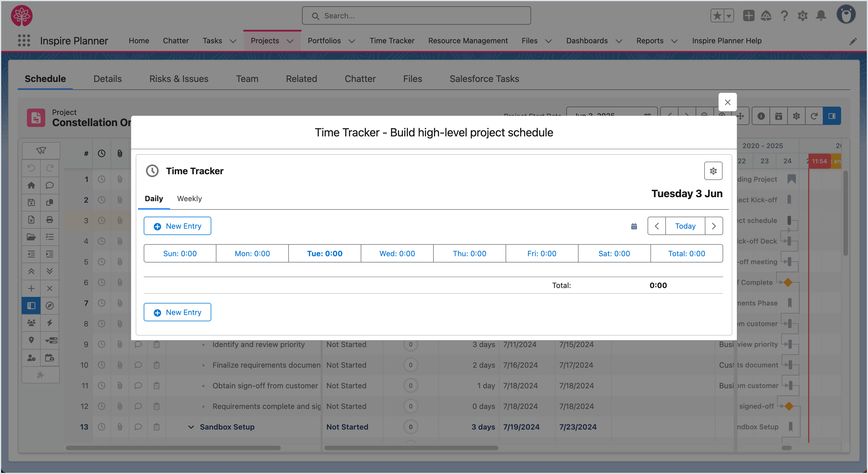
Task: Open the Files nav dropdown arrow
Action: pyautogui.click(x=549, y=41)
